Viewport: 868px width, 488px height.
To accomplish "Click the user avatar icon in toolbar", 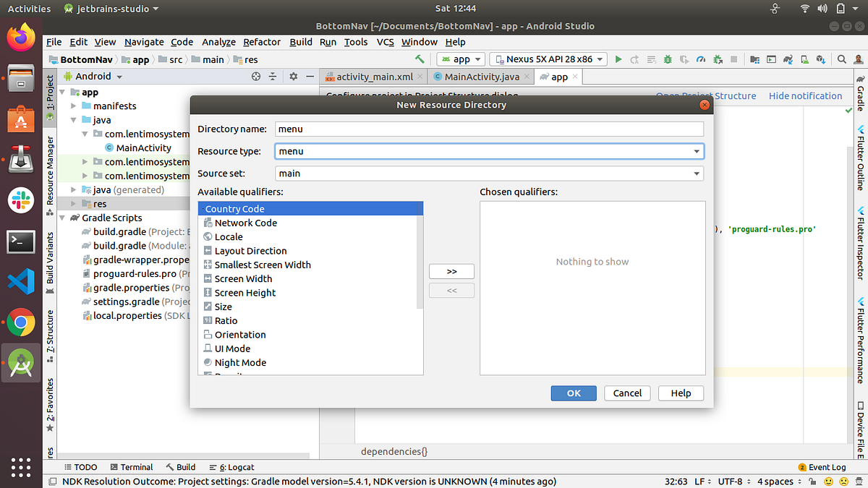I will pos(859,59).
